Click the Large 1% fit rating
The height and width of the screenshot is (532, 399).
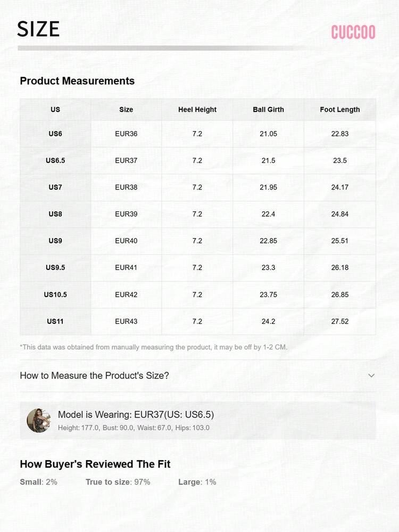pyautogui.click(x=197, y=482)
